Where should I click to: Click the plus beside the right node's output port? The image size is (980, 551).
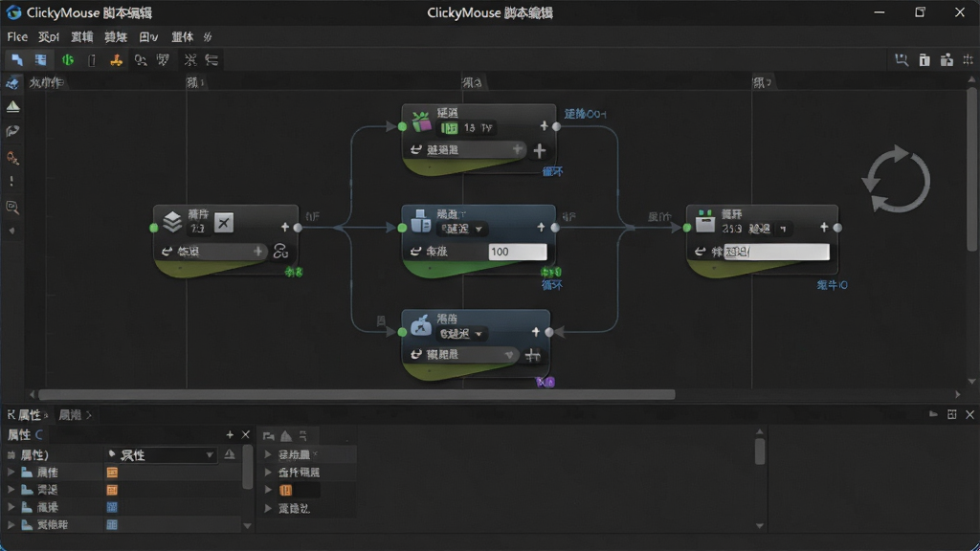(824, 228)
